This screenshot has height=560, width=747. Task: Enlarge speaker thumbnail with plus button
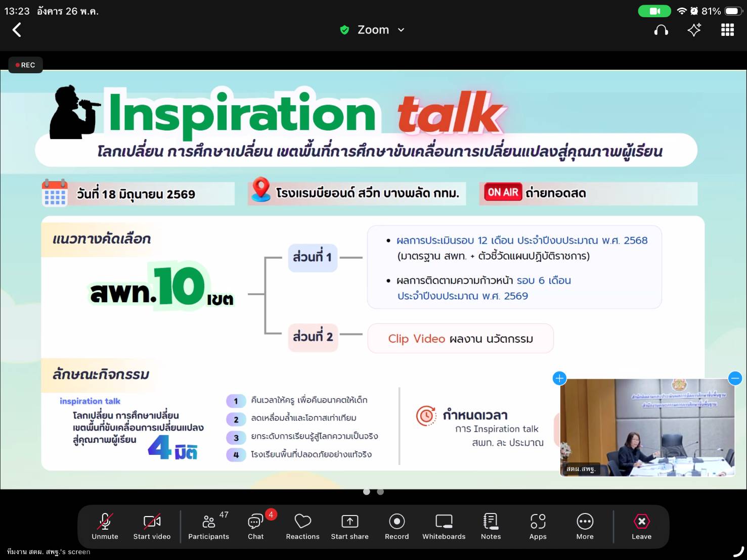pyautogui.click(x=559, y=378)
